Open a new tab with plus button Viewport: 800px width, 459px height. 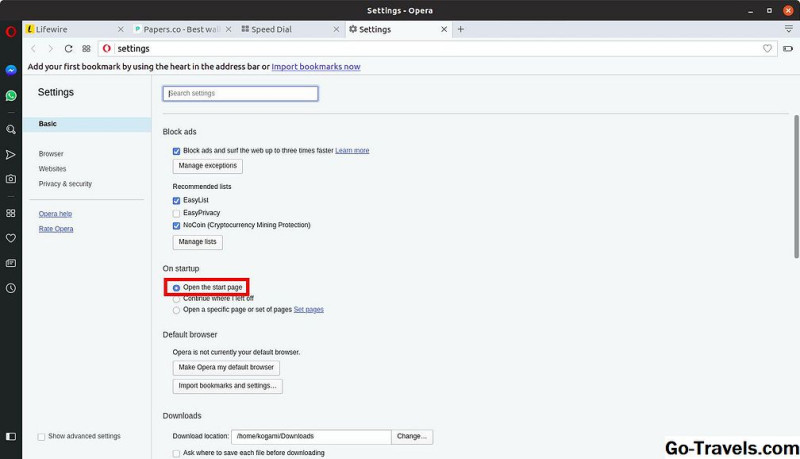(x=461, y=30)
